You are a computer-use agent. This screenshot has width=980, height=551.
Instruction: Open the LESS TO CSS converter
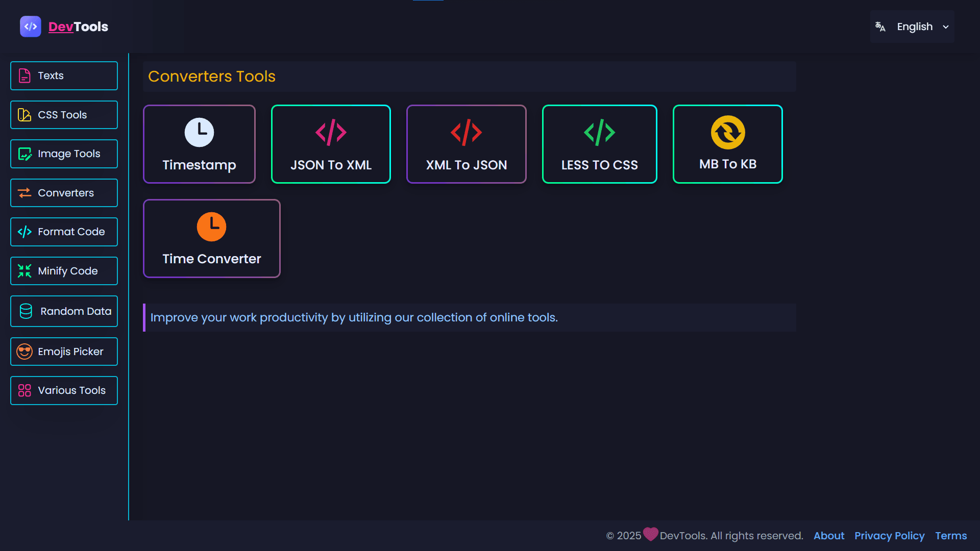[x=599, y=144]
